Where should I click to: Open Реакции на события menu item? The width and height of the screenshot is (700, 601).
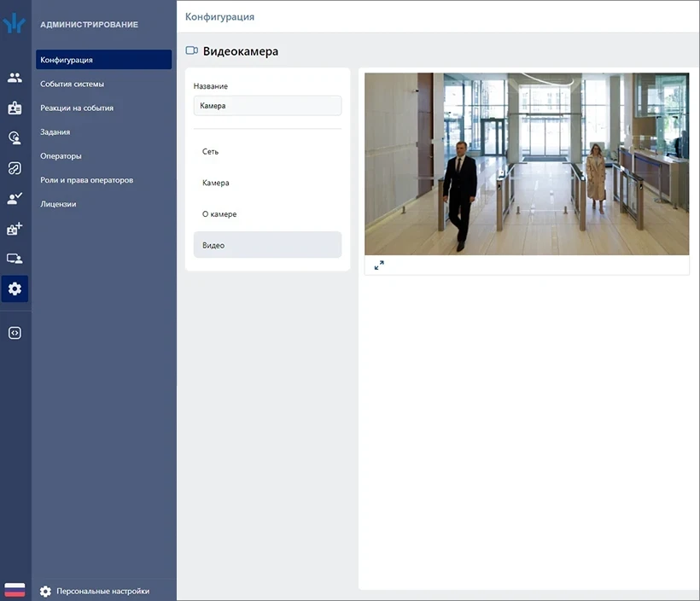click(x=77, y=108)
